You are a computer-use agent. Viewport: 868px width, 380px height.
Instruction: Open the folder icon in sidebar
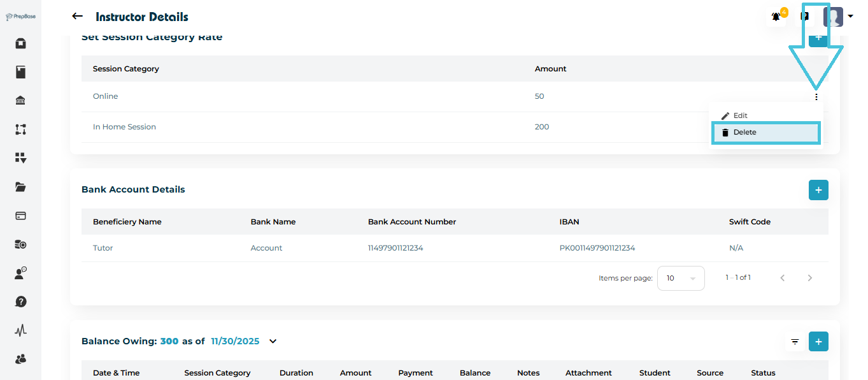[20, 187]
